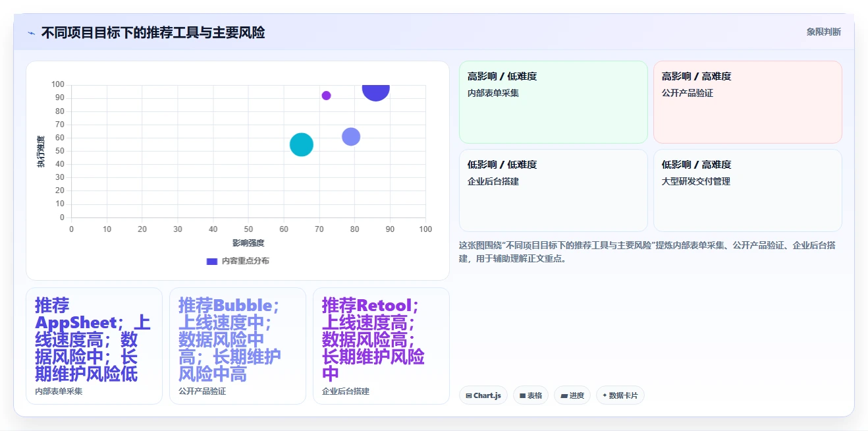Screen dimensions: 868x431
Task: Click the lightning icon beside the title
Action: click(x=31, y=33)
